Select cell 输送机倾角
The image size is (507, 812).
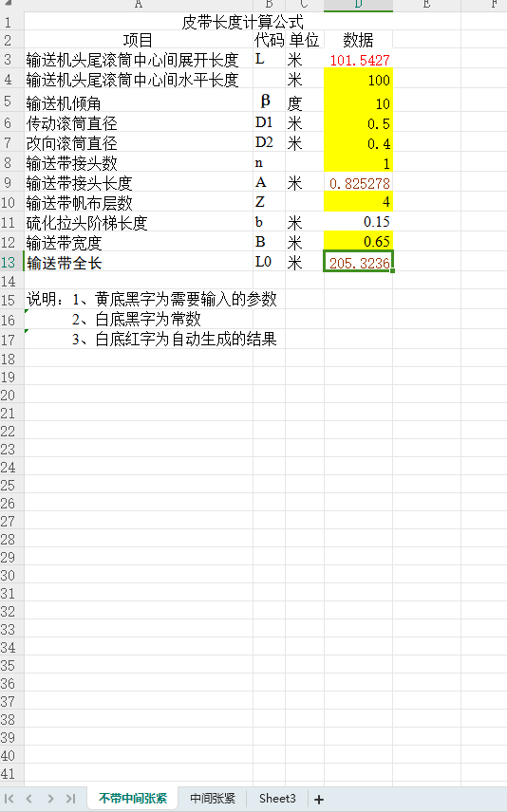coord(139,101)
